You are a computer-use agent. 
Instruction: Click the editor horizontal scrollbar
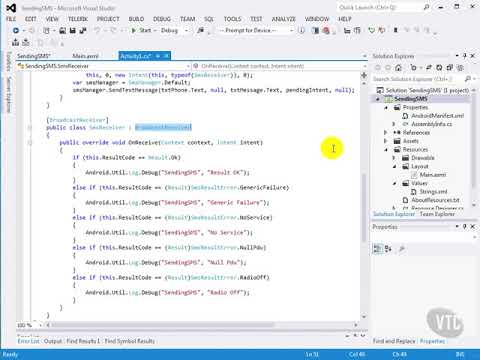click(202, 325)
